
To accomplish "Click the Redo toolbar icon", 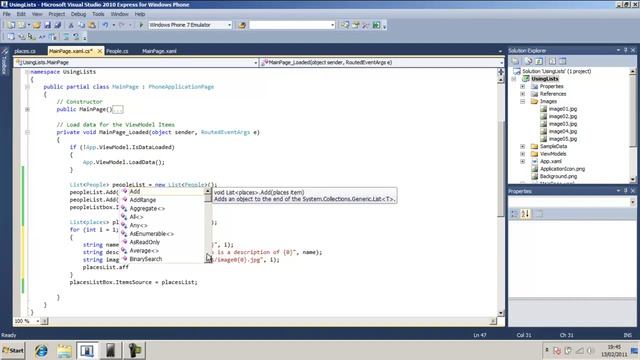I will click(122, 25).
